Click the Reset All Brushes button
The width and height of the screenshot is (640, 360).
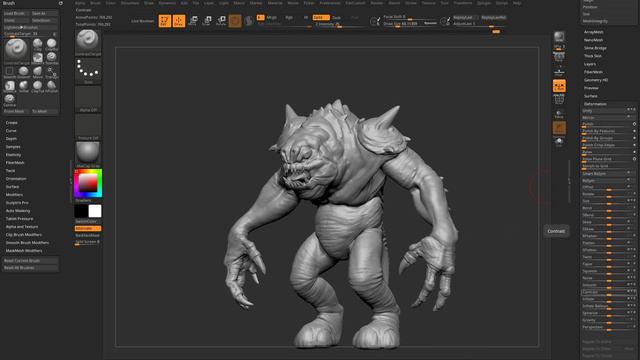click(x=31, y=268)
